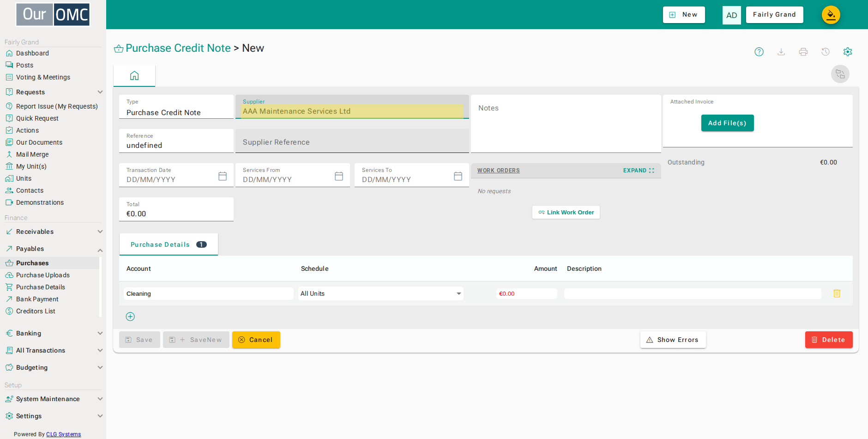Click the Add File(s) button

pos(727,123)
